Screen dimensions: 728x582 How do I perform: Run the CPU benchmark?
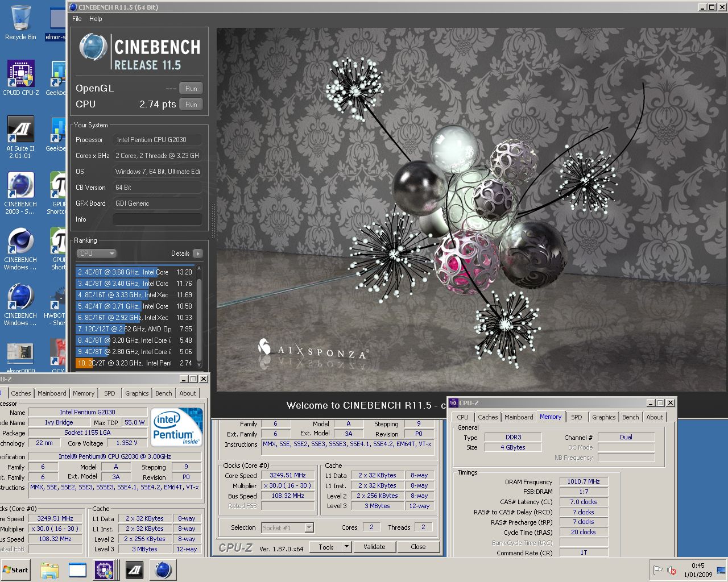pos(191,105)
